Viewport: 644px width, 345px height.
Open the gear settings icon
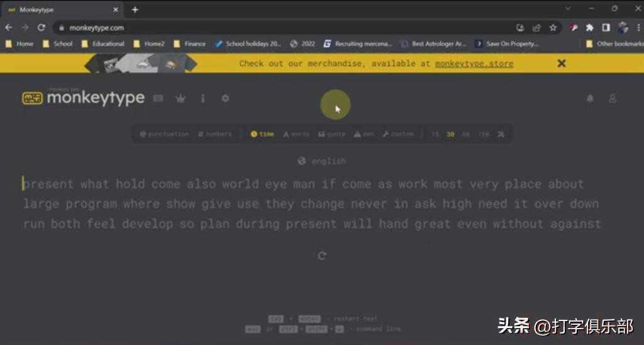pos(225,98)
